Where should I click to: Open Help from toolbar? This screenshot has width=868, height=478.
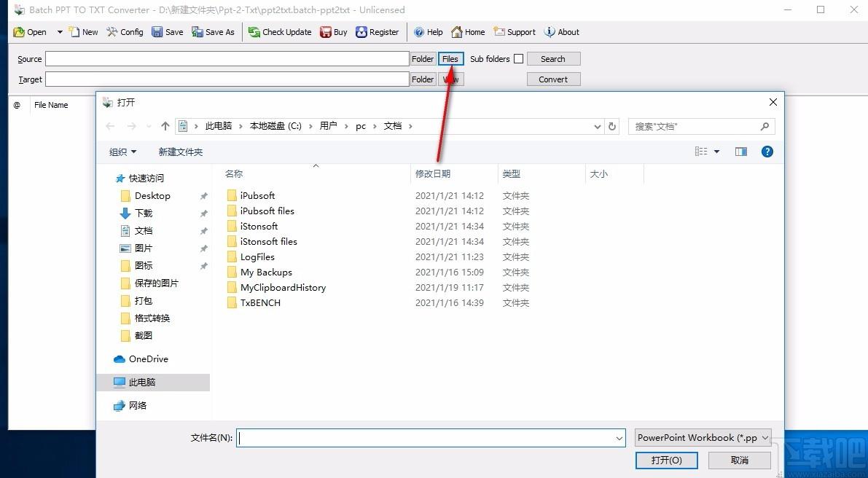click(x=429, y=32)
